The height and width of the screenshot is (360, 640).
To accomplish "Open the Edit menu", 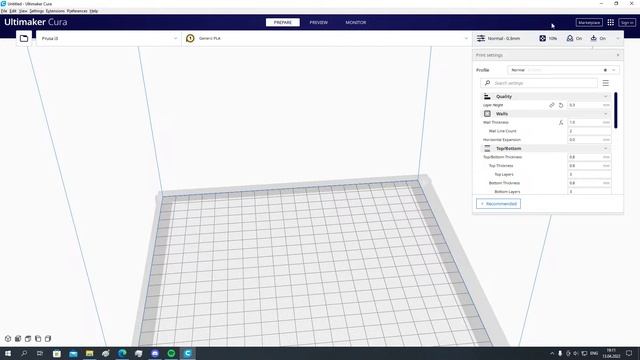I will click(13, 11).
